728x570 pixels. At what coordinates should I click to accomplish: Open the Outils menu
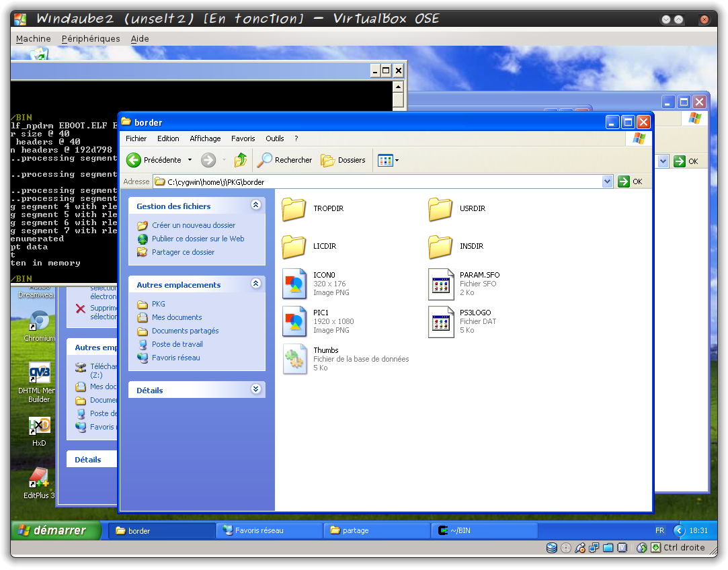pos(274,138)
